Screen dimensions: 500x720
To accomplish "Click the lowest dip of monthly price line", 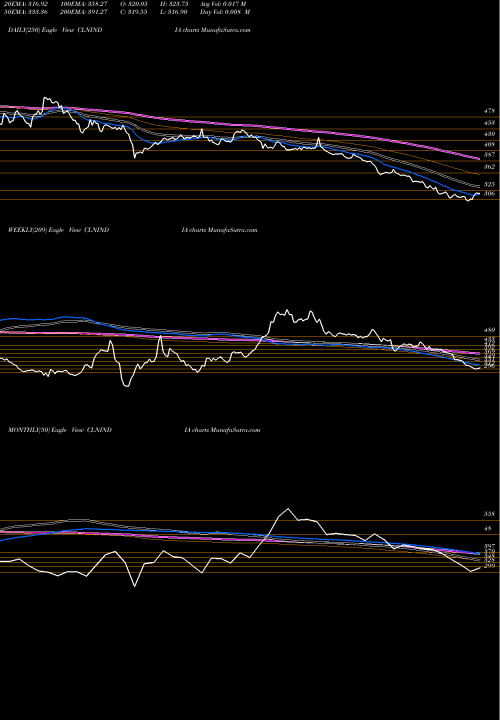I will point(135,586).
